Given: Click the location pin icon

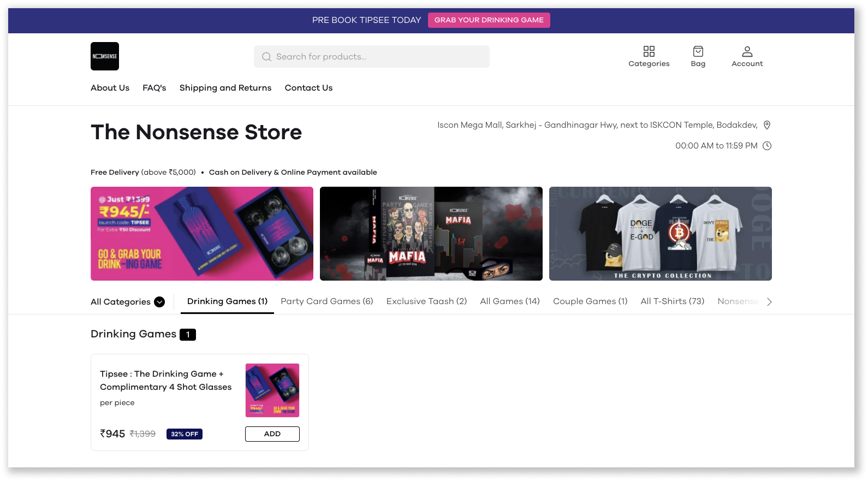Looking at the screenshot, I should [x=767, y=125].
